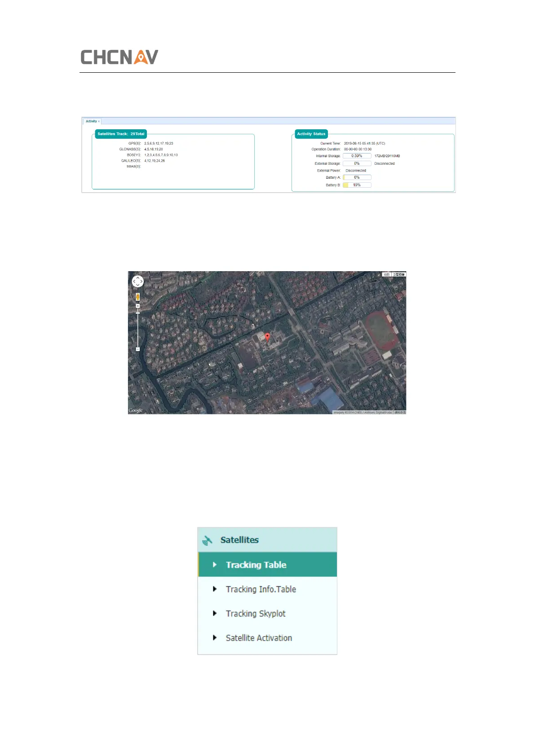This screenshot has width=535, height=756.
Task: Expand the Satellite Activation arrow
Action: point(215,637)
